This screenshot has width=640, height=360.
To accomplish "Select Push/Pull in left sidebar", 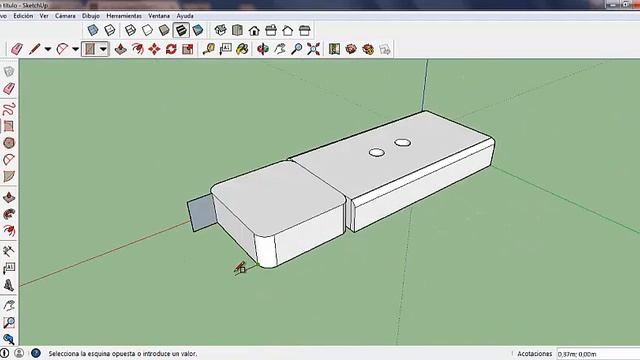I will [x=9, y=198].
